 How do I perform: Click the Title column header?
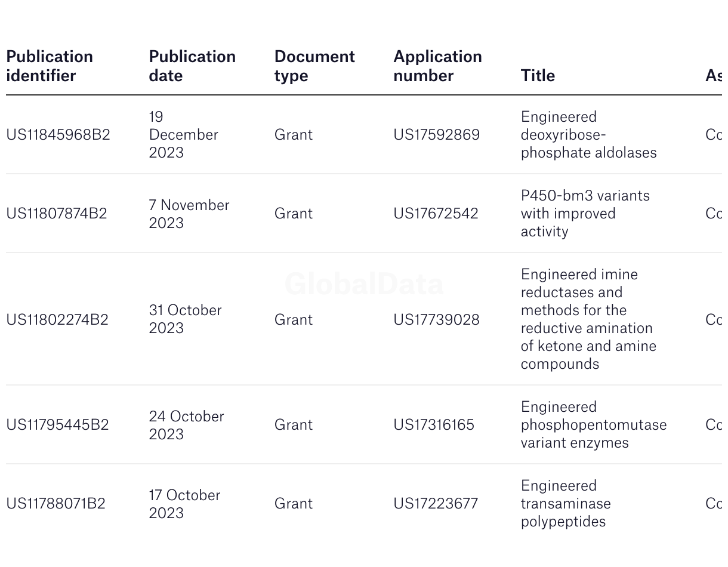(538, 75)
